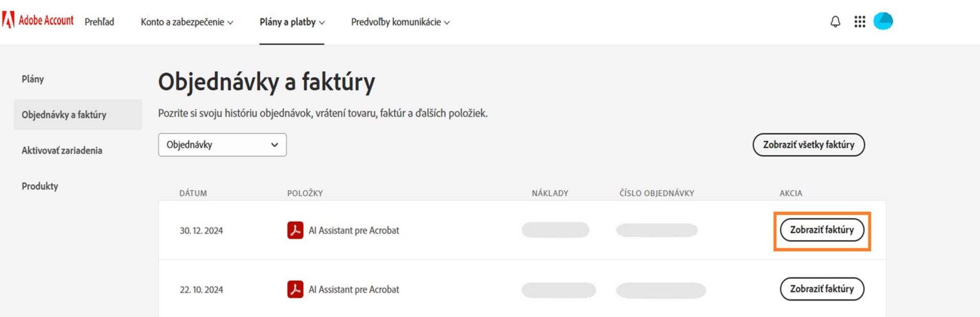Click Acrobat icon in 22. 10. 2024 order
The width and height of the screenshot is (980, 317).
(295, 289)
